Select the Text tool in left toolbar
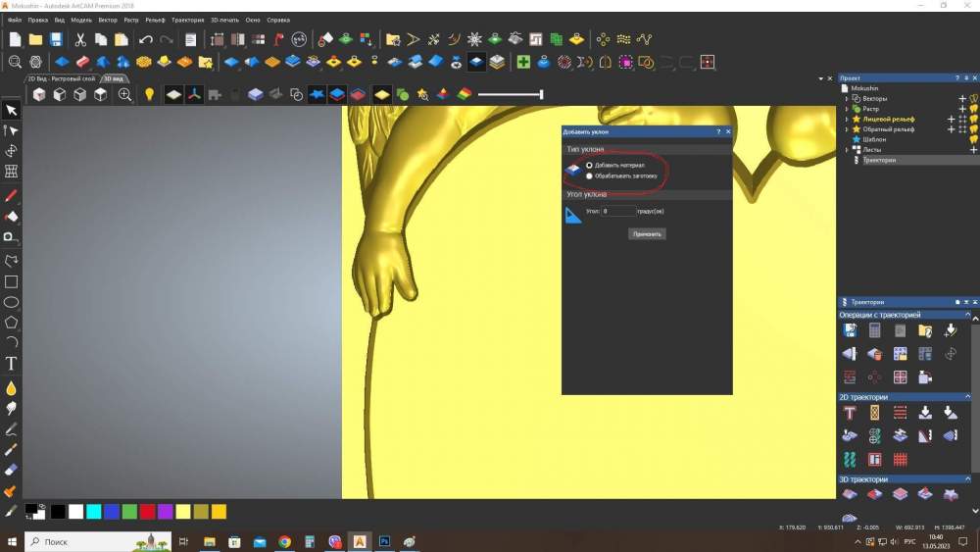 [x=12, y=363]
